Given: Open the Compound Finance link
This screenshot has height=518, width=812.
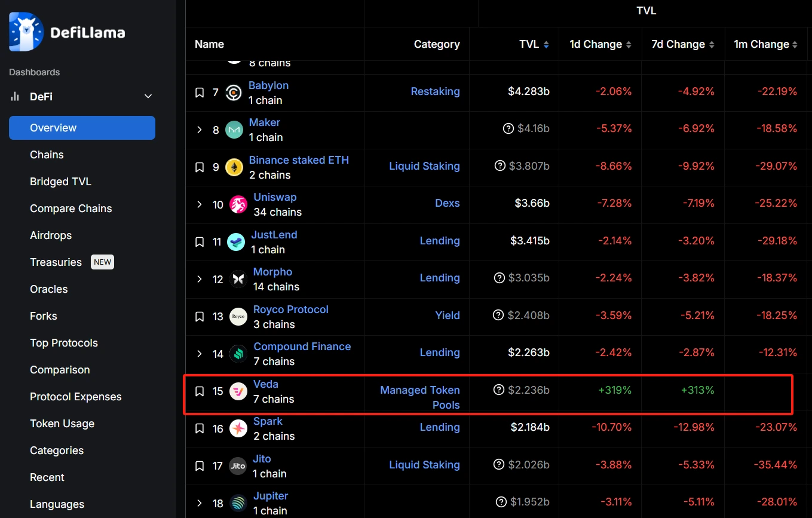Looking at the screenshot, I should click(302, 347).
